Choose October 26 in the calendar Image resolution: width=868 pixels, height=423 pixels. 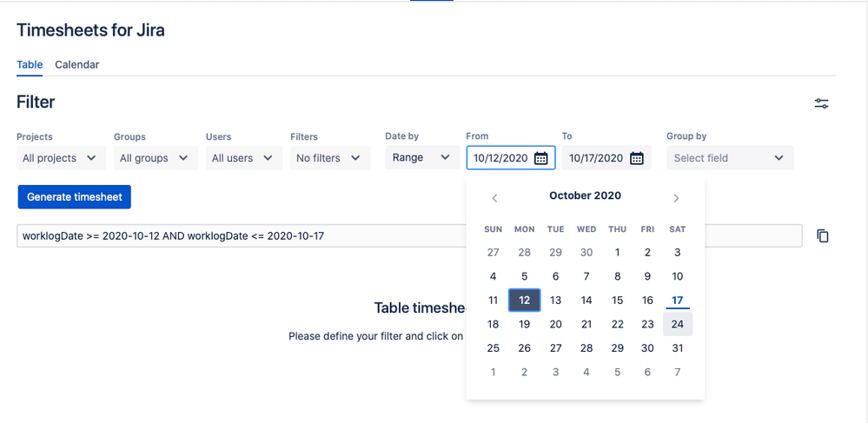click(524, 348)
